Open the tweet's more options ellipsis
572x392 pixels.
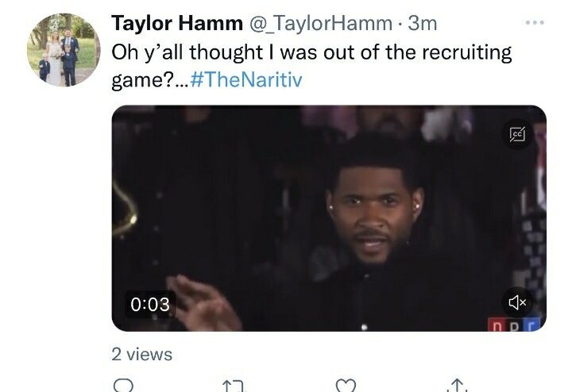coord(535,24)
